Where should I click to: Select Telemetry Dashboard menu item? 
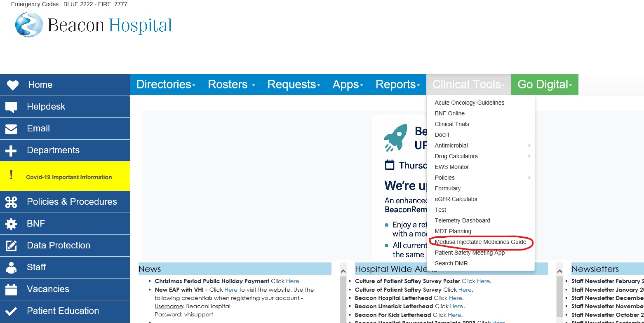[x=481, y=220]
